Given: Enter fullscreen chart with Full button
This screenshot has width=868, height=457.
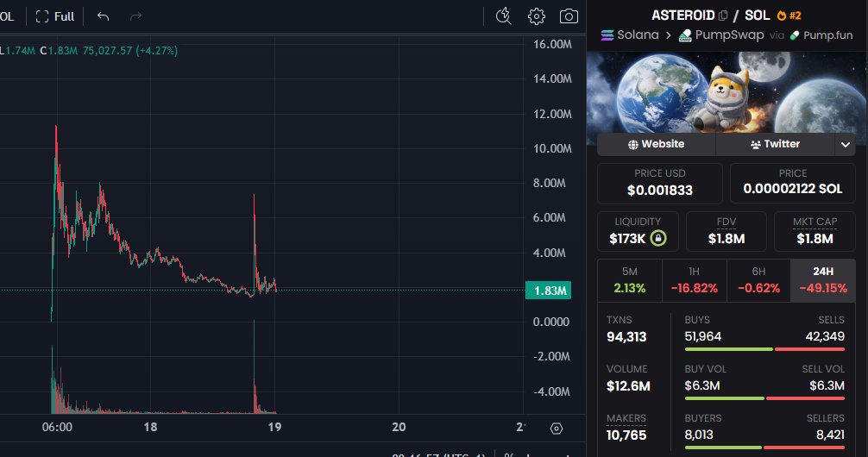Looking at the screenshot, I should (55, 16).
